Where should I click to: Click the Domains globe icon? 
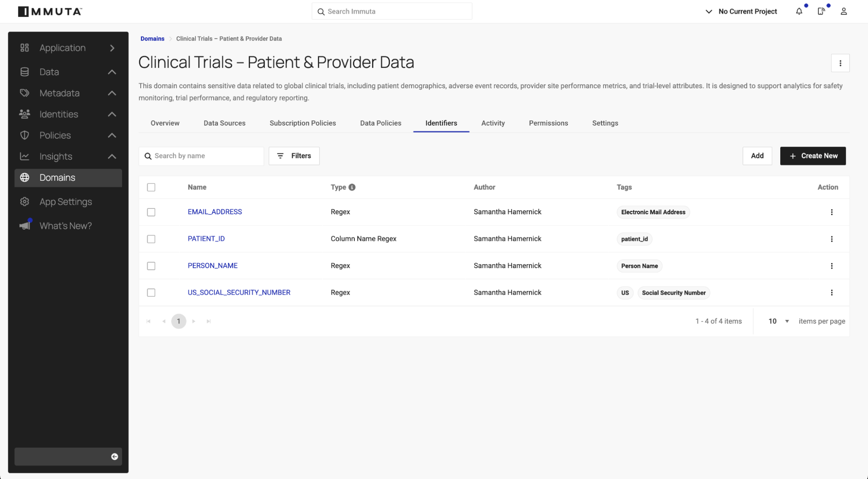click(25, 177)
